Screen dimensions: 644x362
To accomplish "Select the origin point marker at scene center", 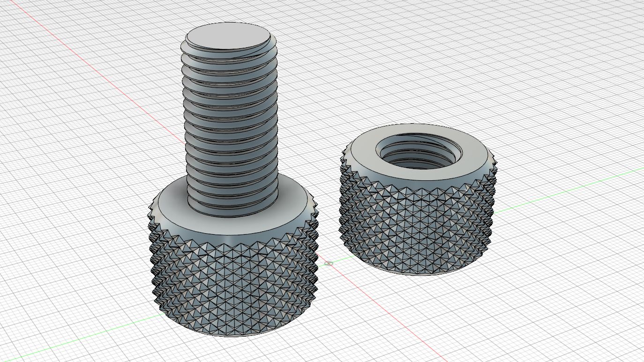I will click(x=329, y=263).
